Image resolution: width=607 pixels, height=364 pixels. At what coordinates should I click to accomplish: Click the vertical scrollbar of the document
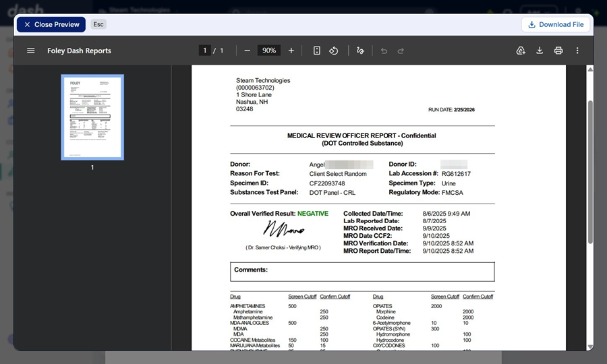point(591,169)
